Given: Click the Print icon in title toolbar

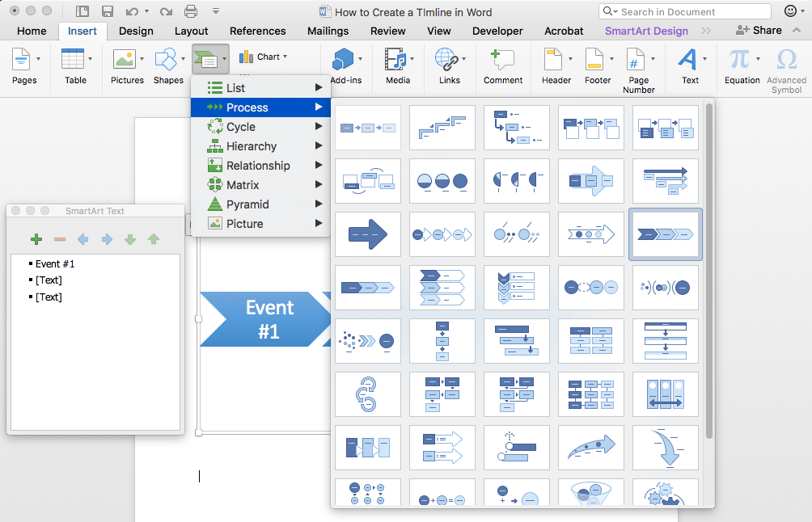Looking at the screenshot, I should (x=191, y=11).
